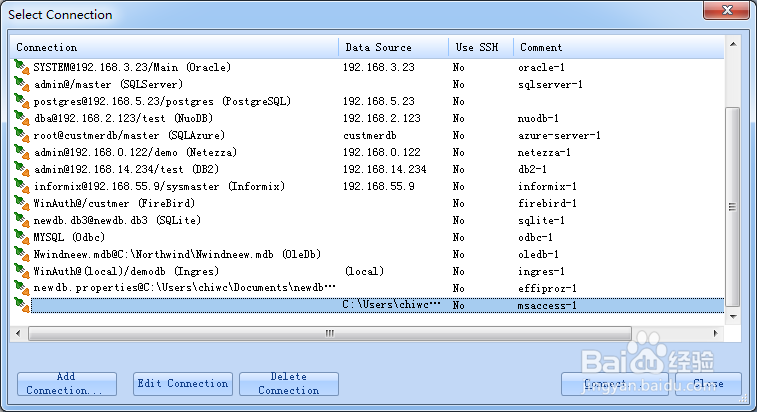Click the nuodb-1 comment cell
Image resolution: width=757 pixels, height=412 pixels.
point(538,118)
